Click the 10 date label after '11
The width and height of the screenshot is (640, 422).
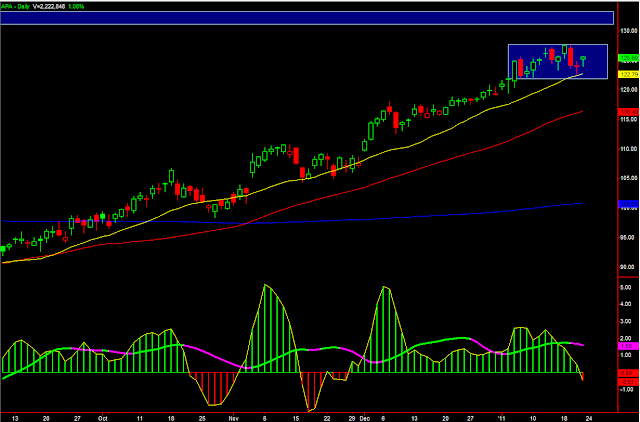(x=533, y=418)
